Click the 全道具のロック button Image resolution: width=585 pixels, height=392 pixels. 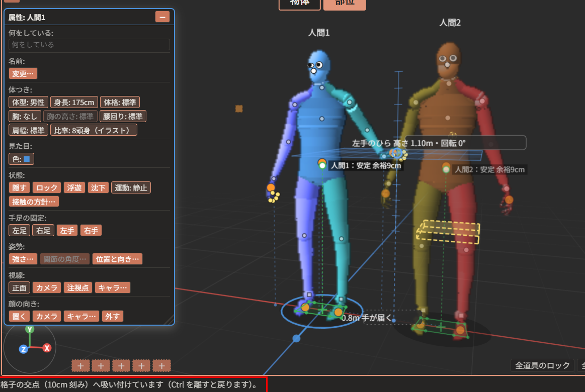[x=542, y=365]
